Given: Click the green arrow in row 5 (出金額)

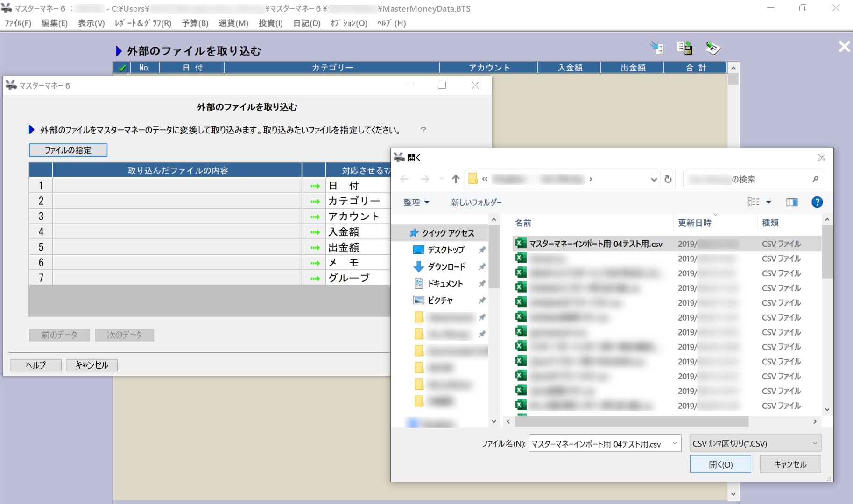Looking at the screenshot, I should point(315,247).
